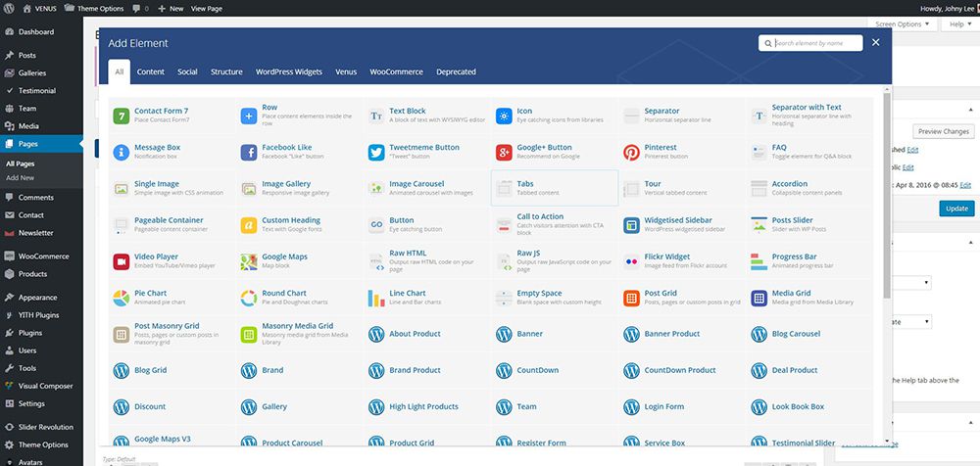Pick the orange Post Grid icon
980x466 pixels.
(631, 298)
